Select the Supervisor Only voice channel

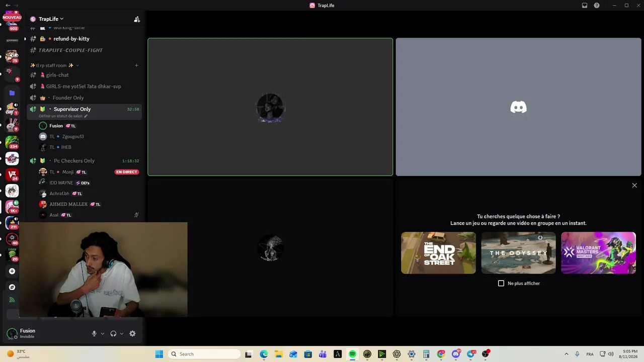point(72,109)
